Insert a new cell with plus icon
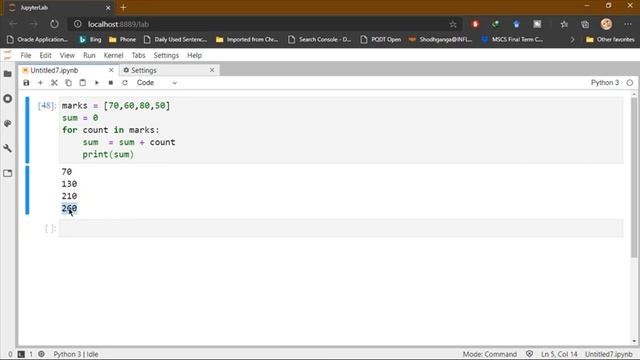The width and height of the screenshot is (640, 360). point(40,83)
